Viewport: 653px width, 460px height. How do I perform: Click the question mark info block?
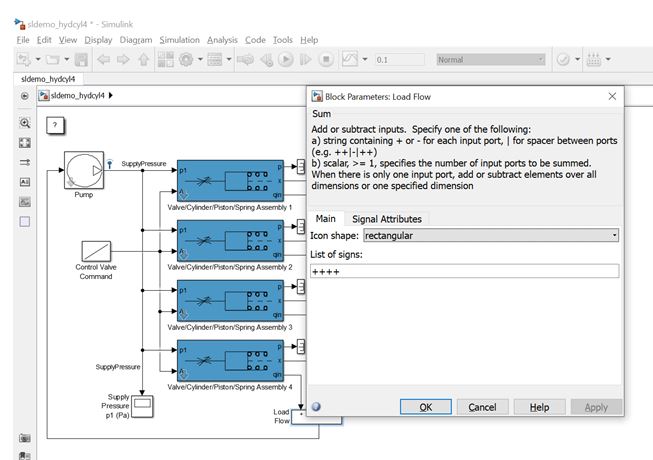coord(55,125)
